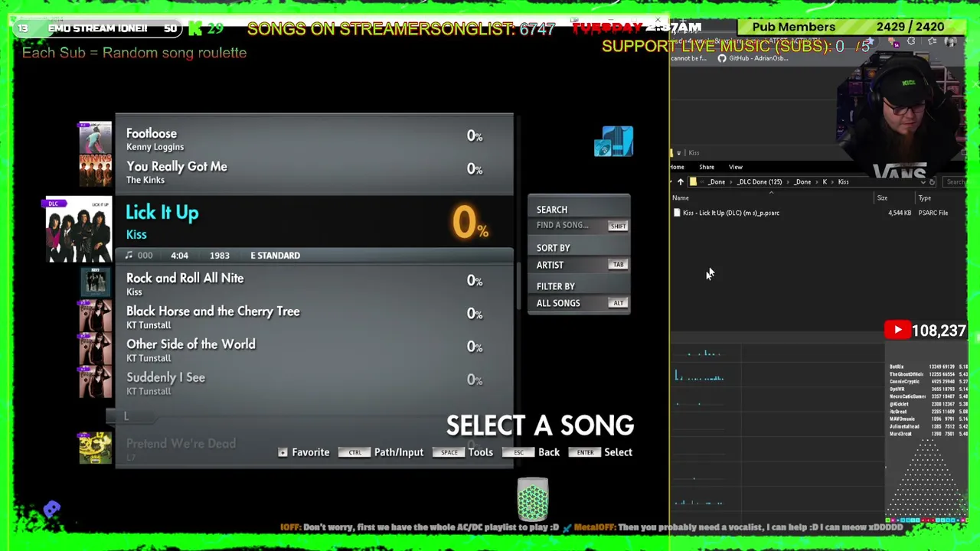Click the green trash can icon
Screen dimensions: 980x551
(533, 499)
